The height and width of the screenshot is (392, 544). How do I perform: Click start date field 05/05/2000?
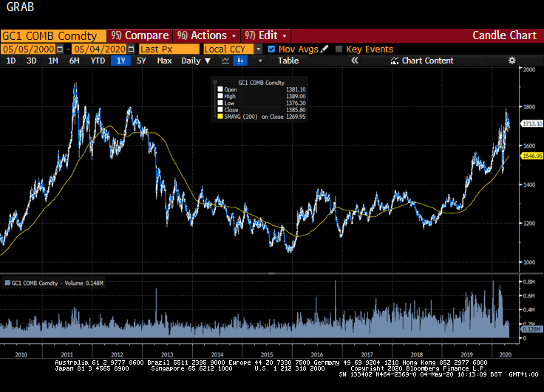pyautogui.click(x=28, y=49)
